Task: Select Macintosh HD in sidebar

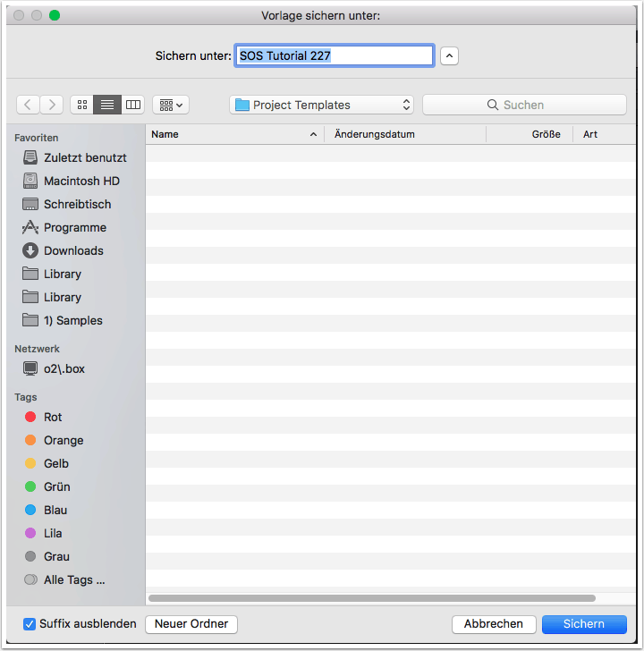Action: click(80, 181)
